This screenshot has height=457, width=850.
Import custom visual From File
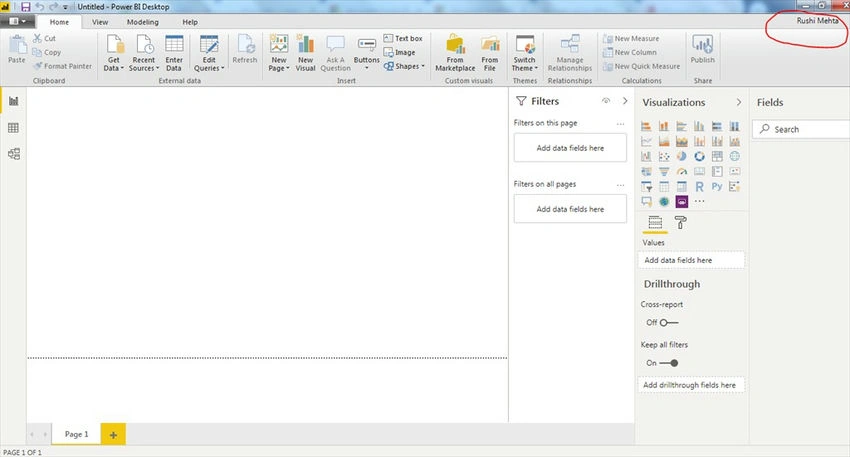pos(490,53)
